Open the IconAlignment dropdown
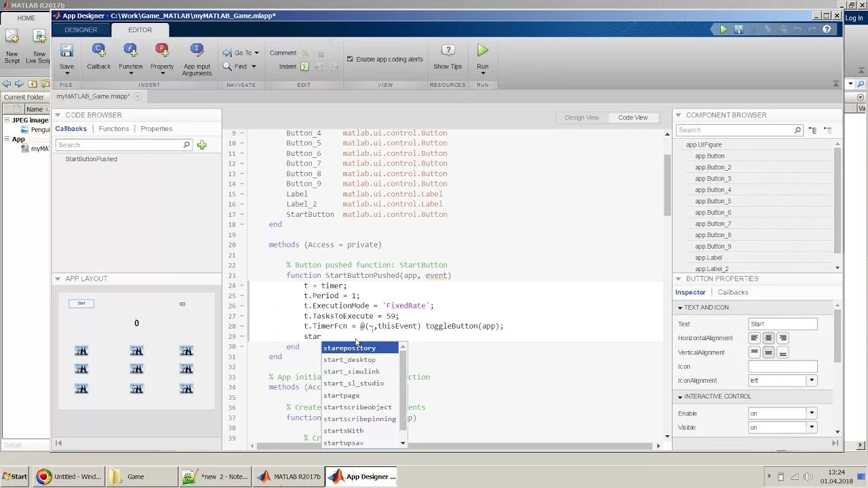 click(x=811, y=381)
